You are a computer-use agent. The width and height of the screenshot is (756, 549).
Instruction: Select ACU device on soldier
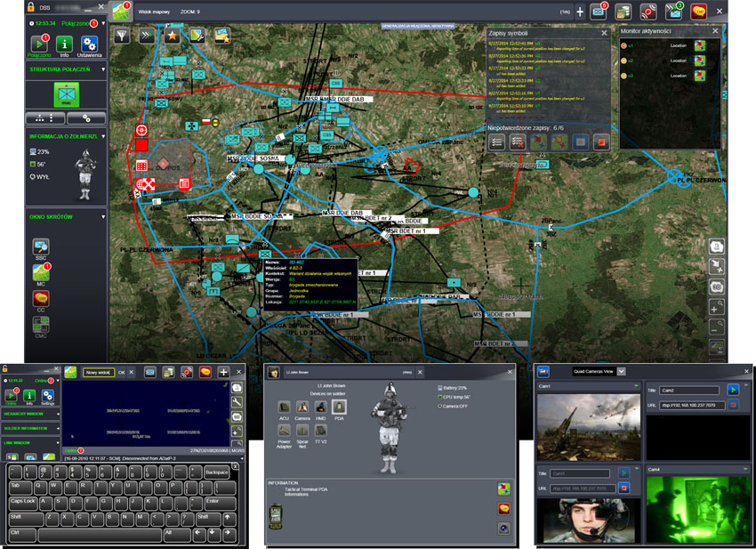[x=284, y=408]
